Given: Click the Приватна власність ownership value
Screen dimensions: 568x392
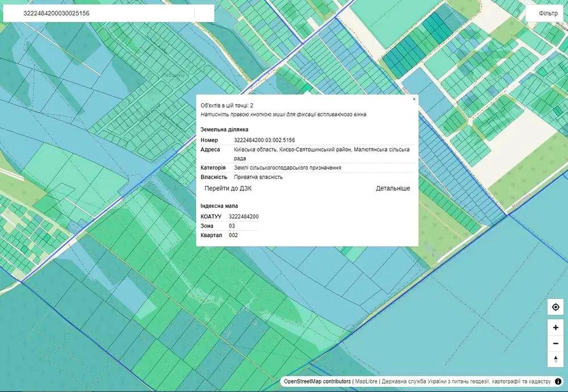Looking at the screenshot, I should coord(258,177).
